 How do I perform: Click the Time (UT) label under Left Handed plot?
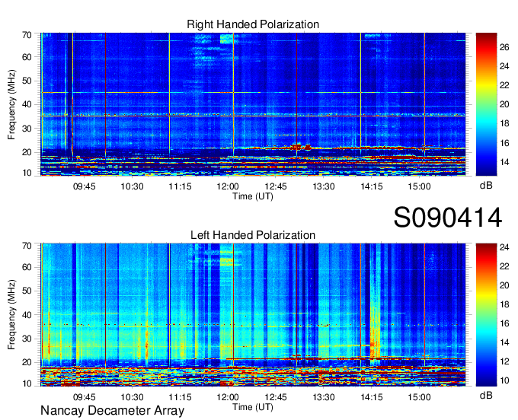coord(253,407)
